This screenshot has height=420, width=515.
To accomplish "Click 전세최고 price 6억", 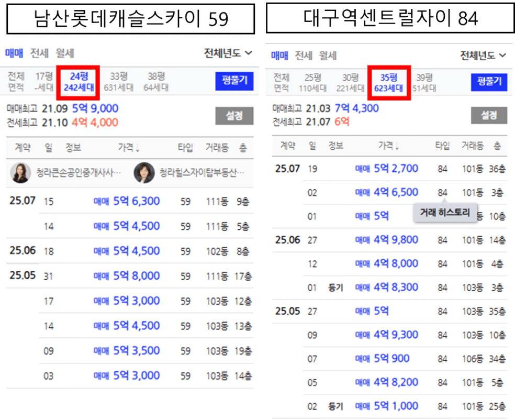I will click(342, 122).
